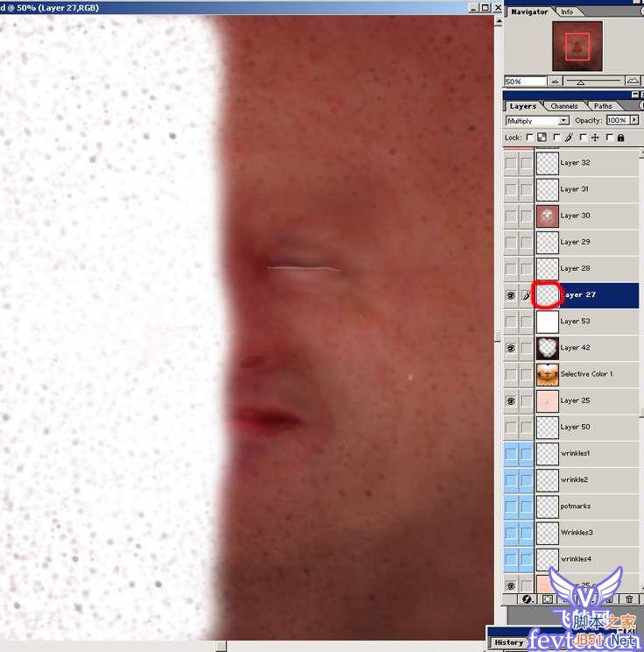This screenshot has width=644, height=652.
Task: Tick the lock image pixels checkbox
Action: pyautogui.click(x=556, y=137)
